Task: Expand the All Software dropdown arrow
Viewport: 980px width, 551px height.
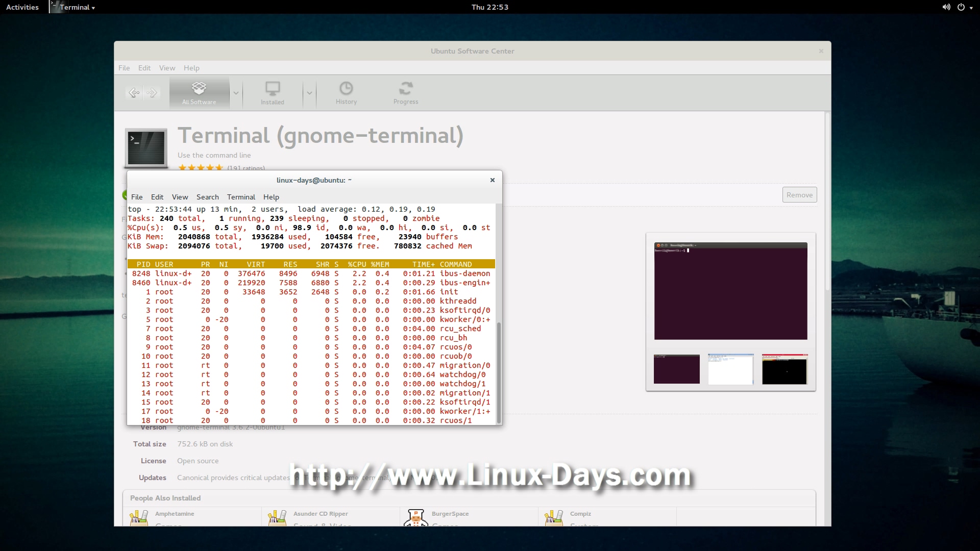Action: coord(236,93)
